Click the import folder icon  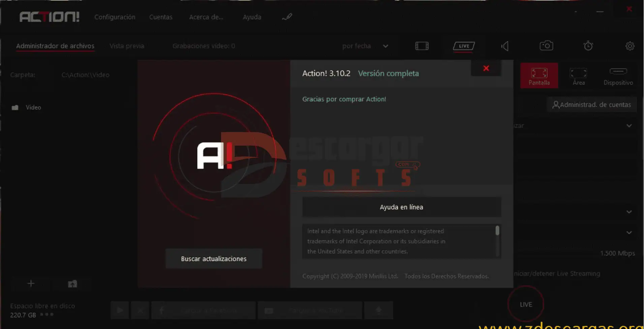click(x=72, y=283)
